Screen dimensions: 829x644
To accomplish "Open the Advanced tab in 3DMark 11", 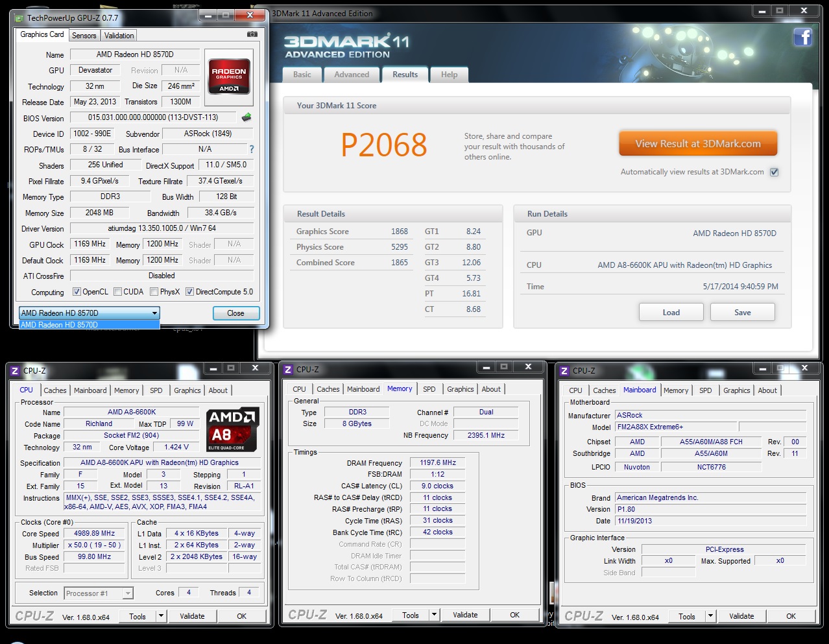I will click(x=352, y=75).
